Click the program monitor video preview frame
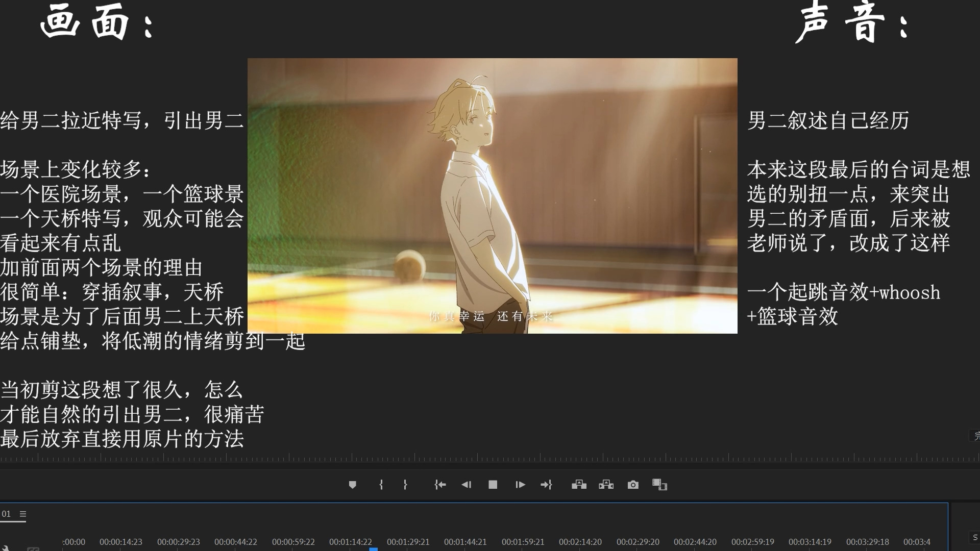Viewport: 980px width, 551px height. point(493,196)
